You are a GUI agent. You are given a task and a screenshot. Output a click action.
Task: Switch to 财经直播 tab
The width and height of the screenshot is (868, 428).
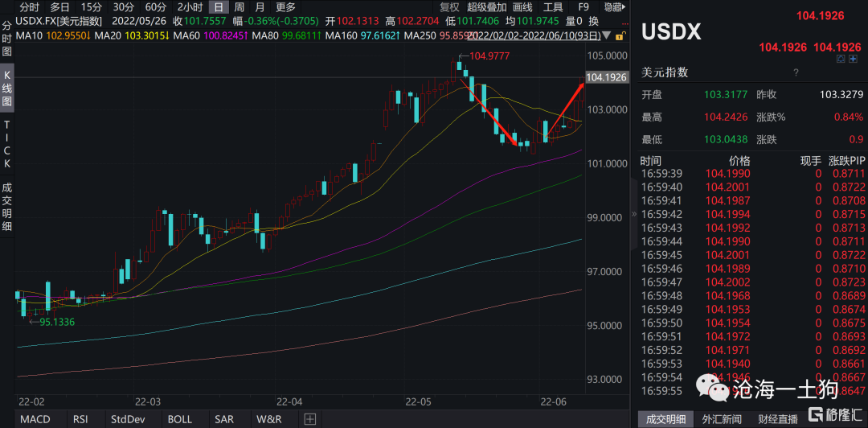(778, 419)
